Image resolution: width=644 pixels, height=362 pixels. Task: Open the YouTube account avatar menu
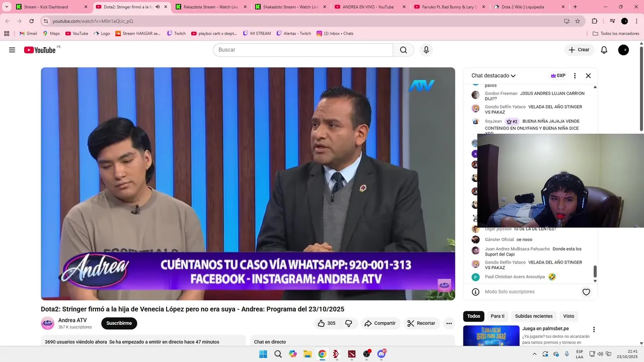tap(623, 50)
